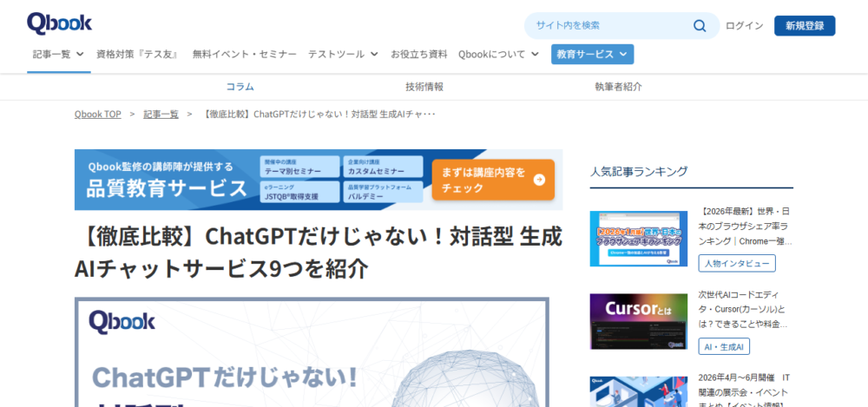868x407 pixels.
Task: Focus the サイト内を検索 search field
Action: coord(621,25)
